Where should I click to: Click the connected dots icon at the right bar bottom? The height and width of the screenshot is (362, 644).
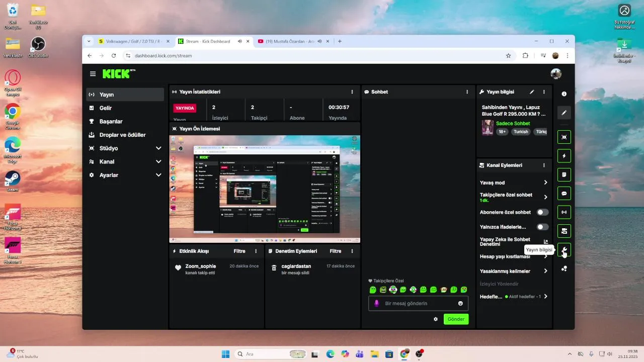coord(564,268)
